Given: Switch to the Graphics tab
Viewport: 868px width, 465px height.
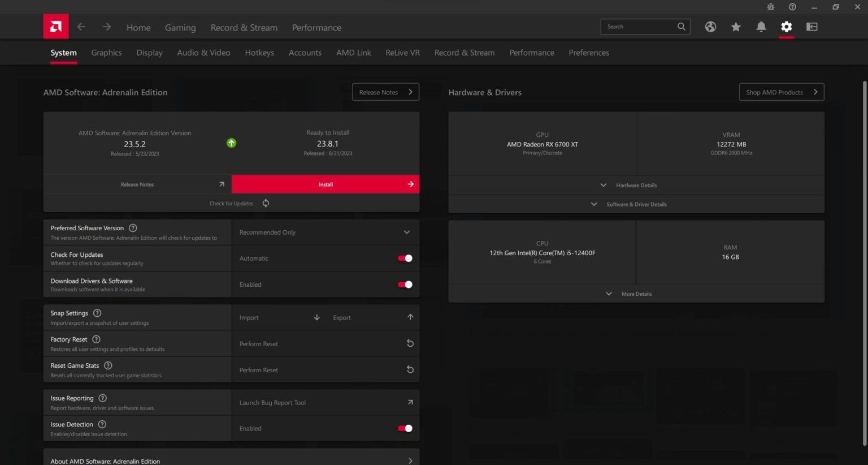Looking at the screenshot, I should pos(106,53).
